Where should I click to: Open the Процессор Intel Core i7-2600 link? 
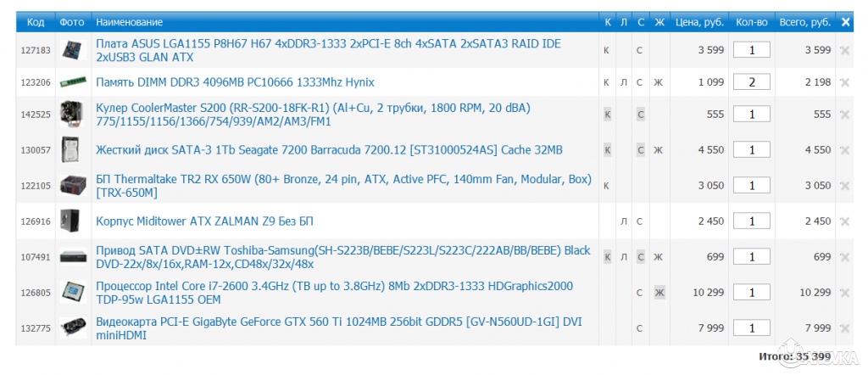(334, 293)
